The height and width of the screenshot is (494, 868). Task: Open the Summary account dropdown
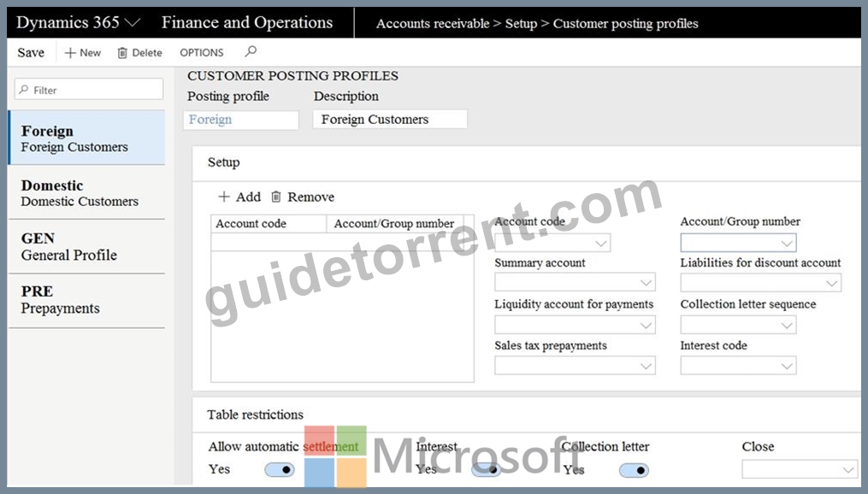[x=575, y=282]
